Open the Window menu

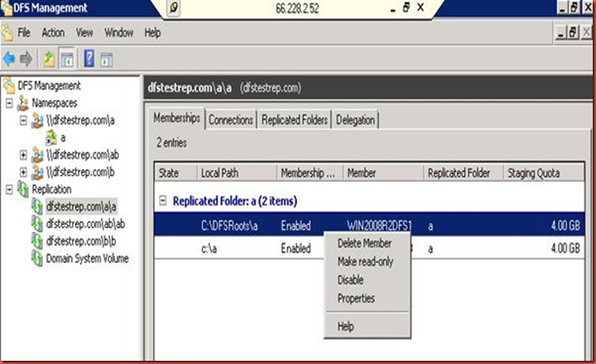pyautogui.click(x=119, y=33)
